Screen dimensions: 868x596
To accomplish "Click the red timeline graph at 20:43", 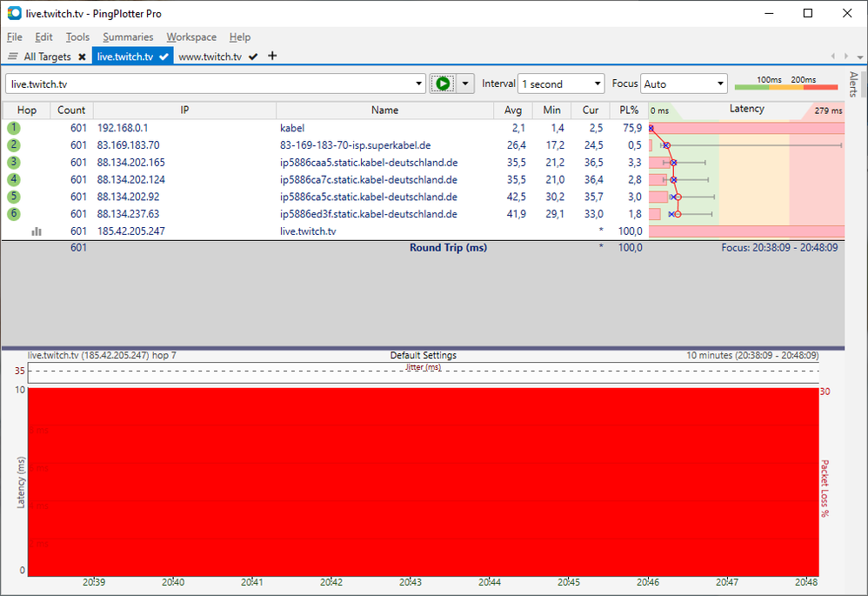I will tap(411, 482).
